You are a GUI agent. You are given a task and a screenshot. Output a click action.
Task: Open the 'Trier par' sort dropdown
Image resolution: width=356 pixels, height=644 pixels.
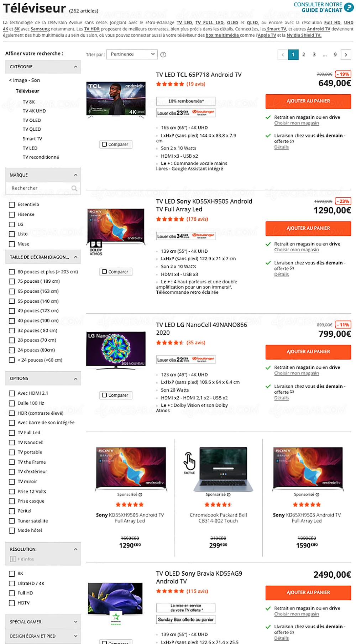point(132,54)
